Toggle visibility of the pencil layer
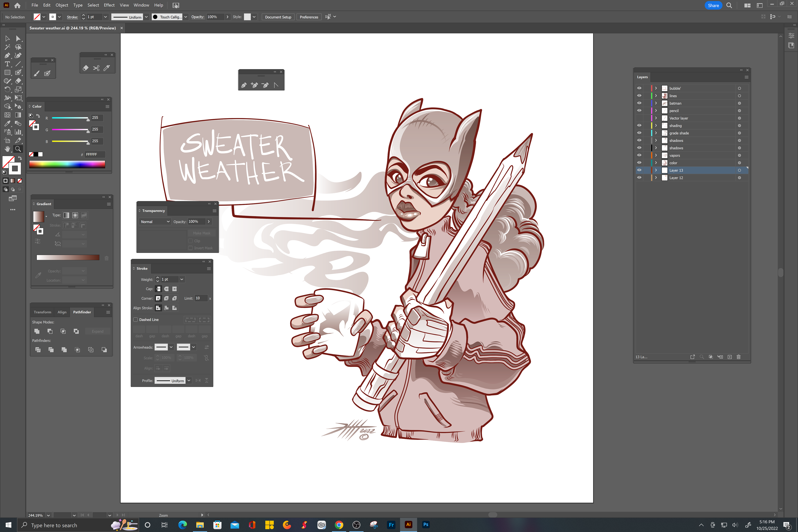 [x=639, y=111]
